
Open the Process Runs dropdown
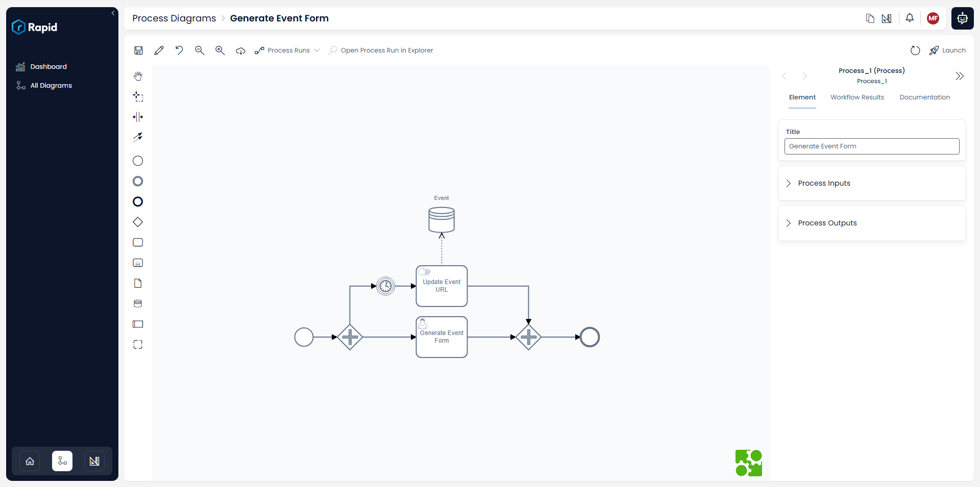point(287,50)
